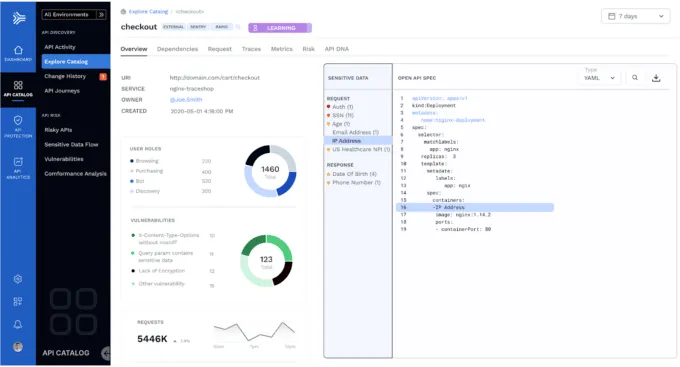
Task: Click the SENTRY tag
Action: point(198,27)
